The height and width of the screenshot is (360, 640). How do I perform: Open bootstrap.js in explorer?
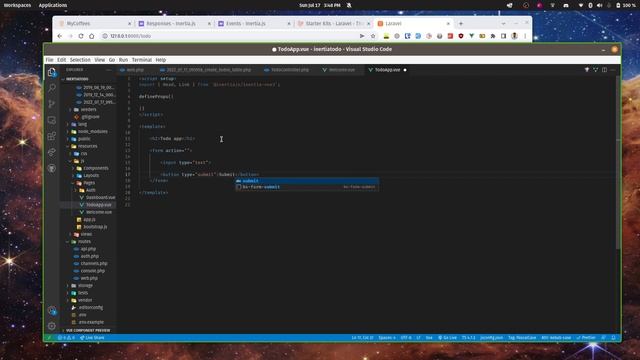click(x=95, y=227)
